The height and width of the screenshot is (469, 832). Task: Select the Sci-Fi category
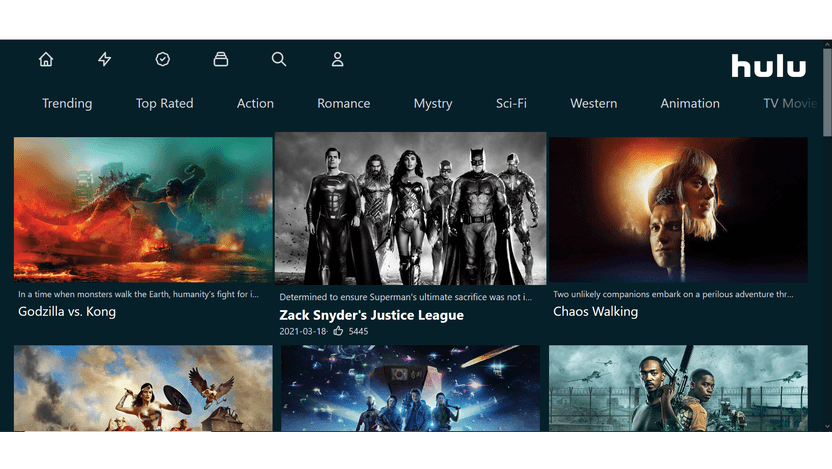tap(512, 103)
